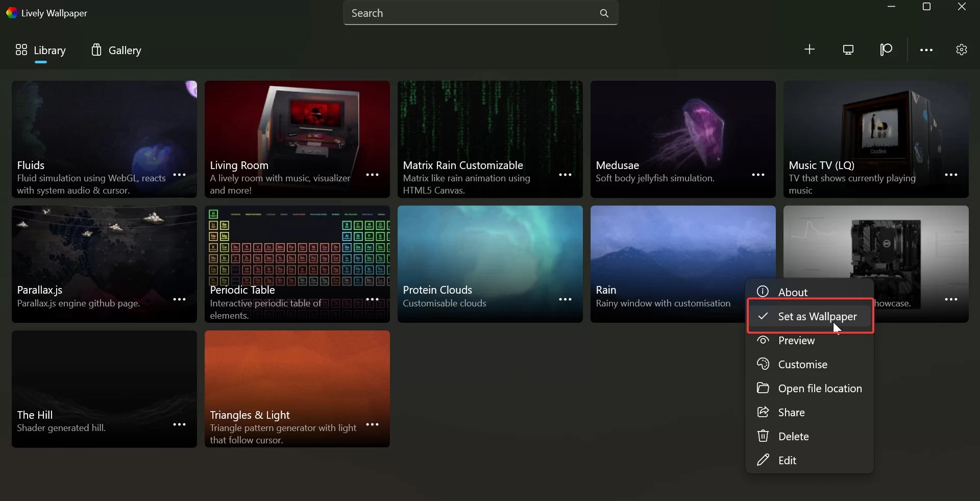The width and height of the screenshot is (980, 501).
Task: Select the Matrix Rain Customizable thumbnail
Action: tap(490, 139)
